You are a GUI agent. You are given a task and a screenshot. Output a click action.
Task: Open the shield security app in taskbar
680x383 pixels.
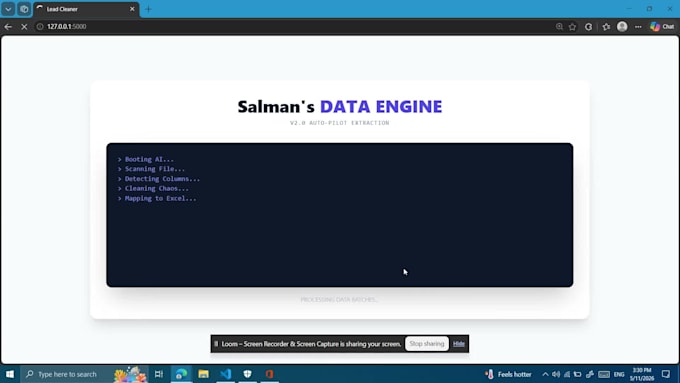tap(248, 374)
